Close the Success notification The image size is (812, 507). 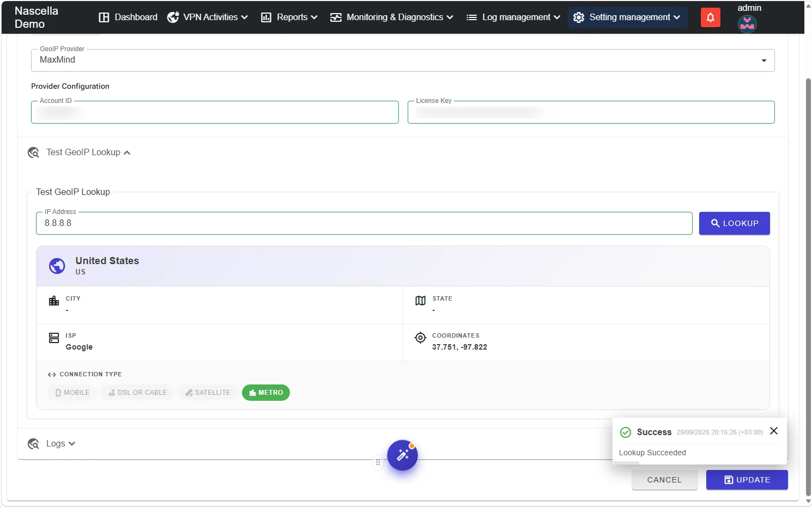point(774,431)
